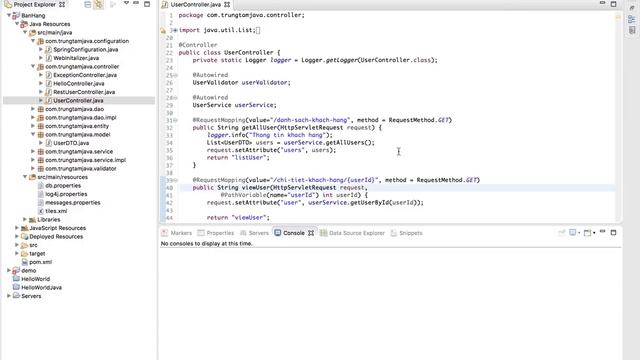Open Display Selected Console dropdown
This screenshot has height=360, width=640.
[579, 233]
